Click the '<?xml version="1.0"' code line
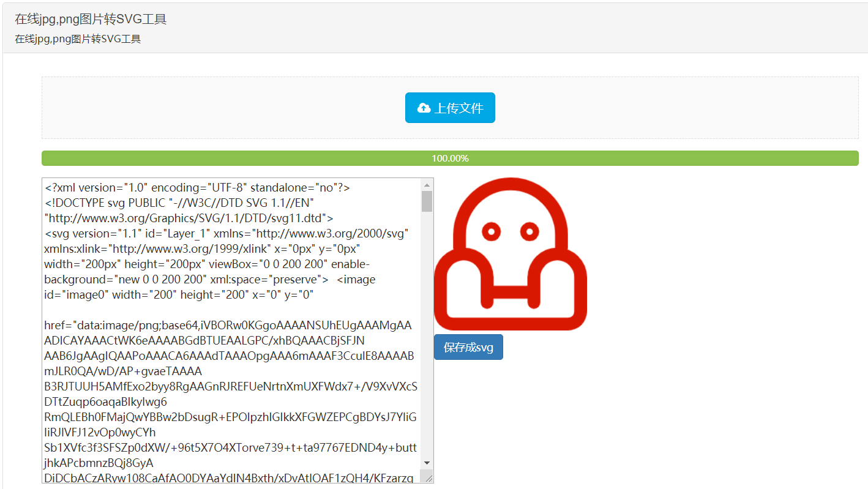 point(197,187)
